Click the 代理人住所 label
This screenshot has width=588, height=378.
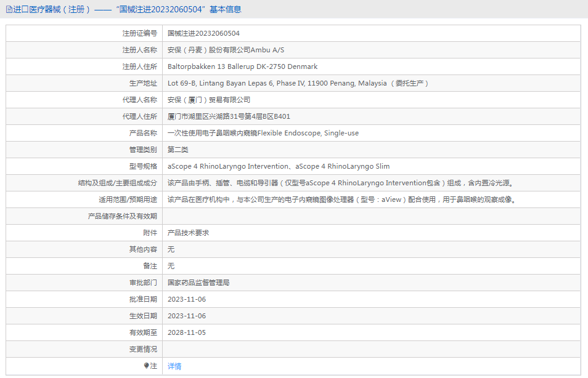pos(139,116)
